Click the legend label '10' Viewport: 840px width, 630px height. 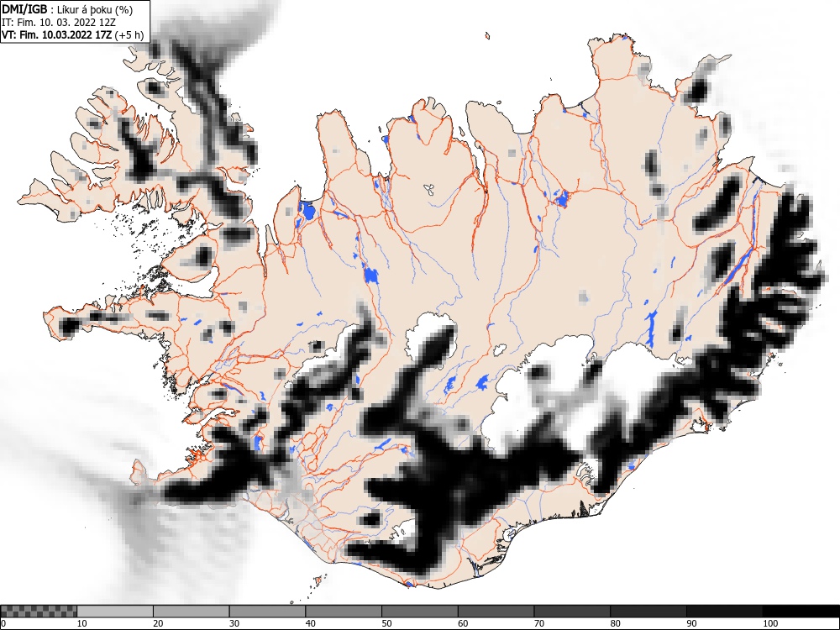coord(82,623)
